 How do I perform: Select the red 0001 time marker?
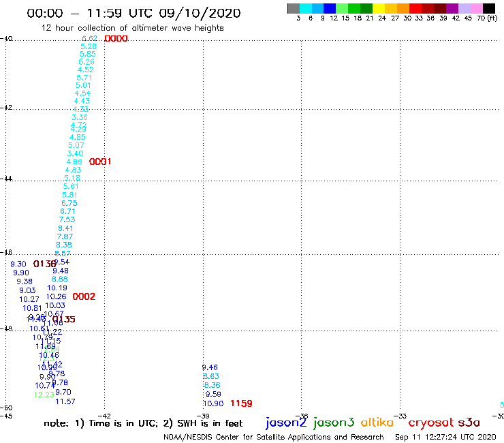pyautogui.click(x=100, y=162)
